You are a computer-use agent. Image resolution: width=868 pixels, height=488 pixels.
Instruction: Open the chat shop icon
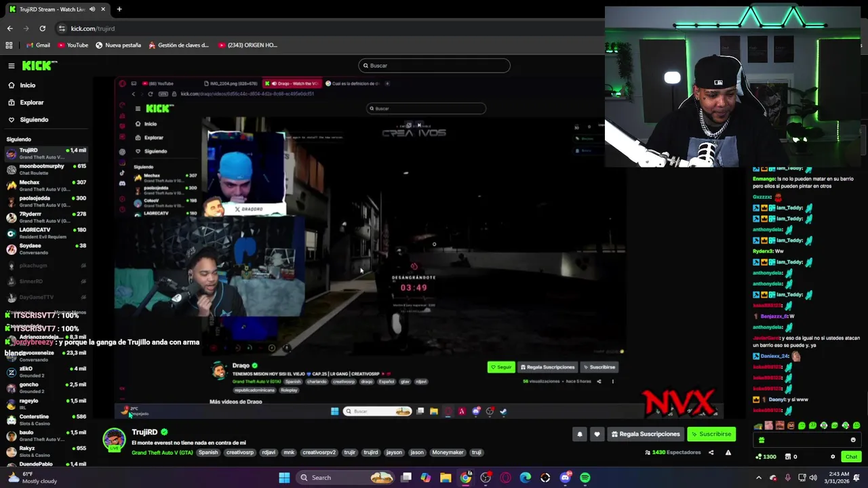791,457
